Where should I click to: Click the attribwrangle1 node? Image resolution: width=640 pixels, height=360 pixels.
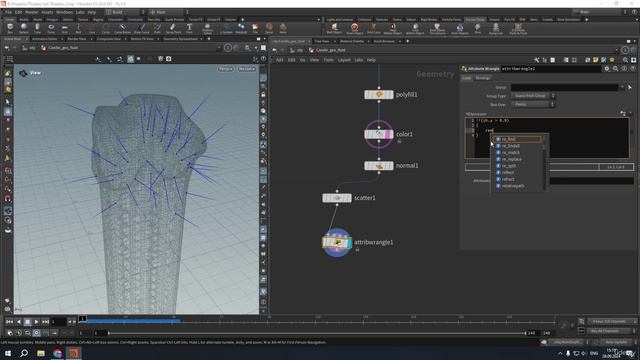tap(337, 243)
